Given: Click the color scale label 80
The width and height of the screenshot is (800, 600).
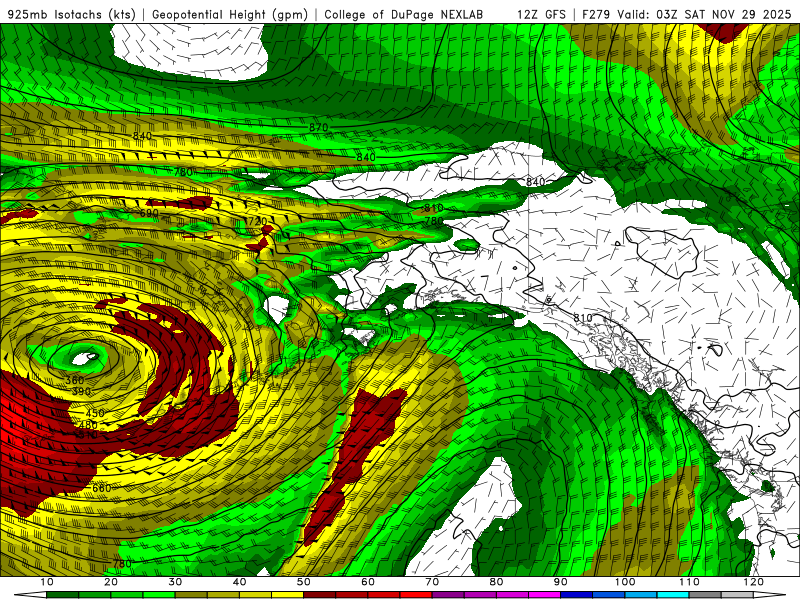Looking at the screenshot, I should pyautogui.click(x=496, y=582).
